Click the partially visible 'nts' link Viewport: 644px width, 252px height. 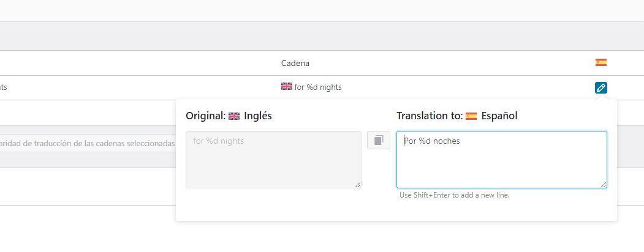[4, 87]
